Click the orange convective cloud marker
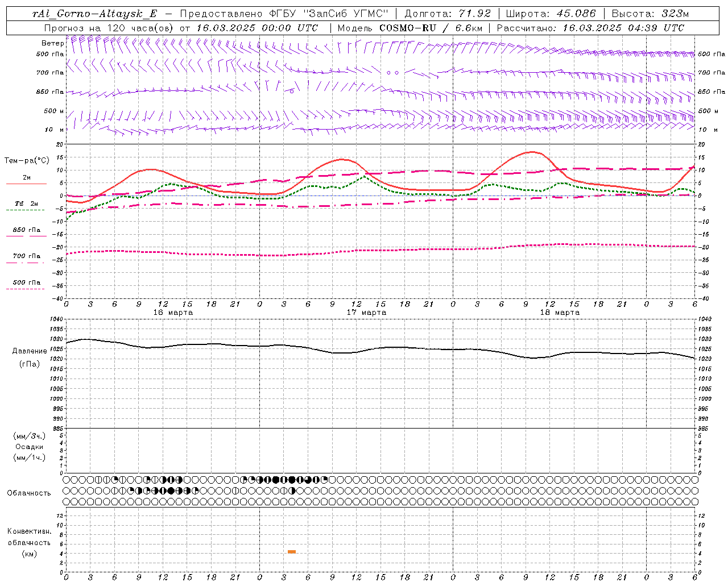The image size is (728, 582). [x=292, y=552]
